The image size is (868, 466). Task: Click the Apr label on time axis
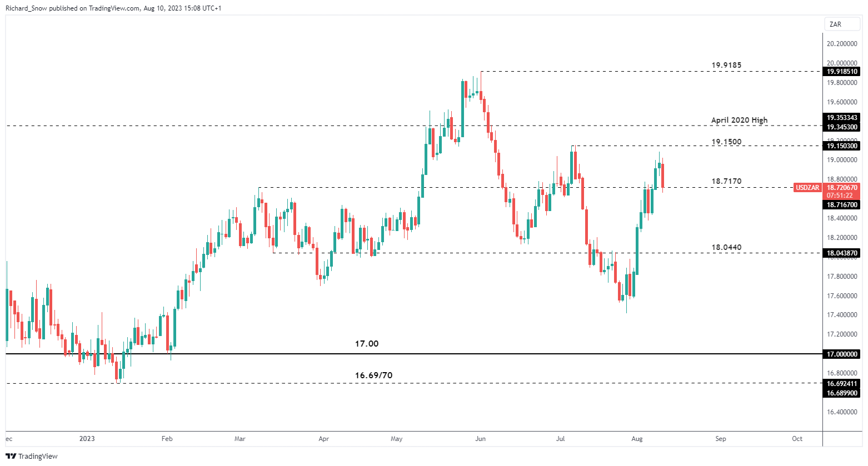tap(324, 439)
